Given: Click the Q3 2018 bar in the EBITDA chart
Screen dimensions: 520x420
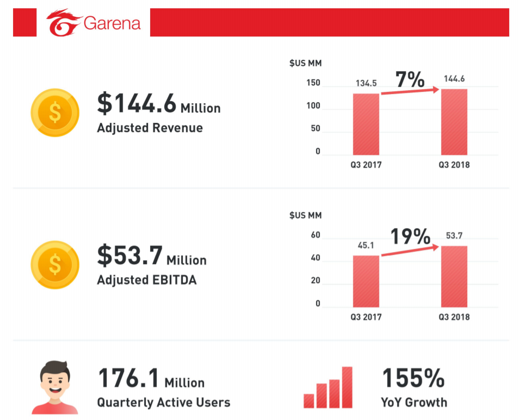Looking at the screenshot, I should click(x=454, y=277).
